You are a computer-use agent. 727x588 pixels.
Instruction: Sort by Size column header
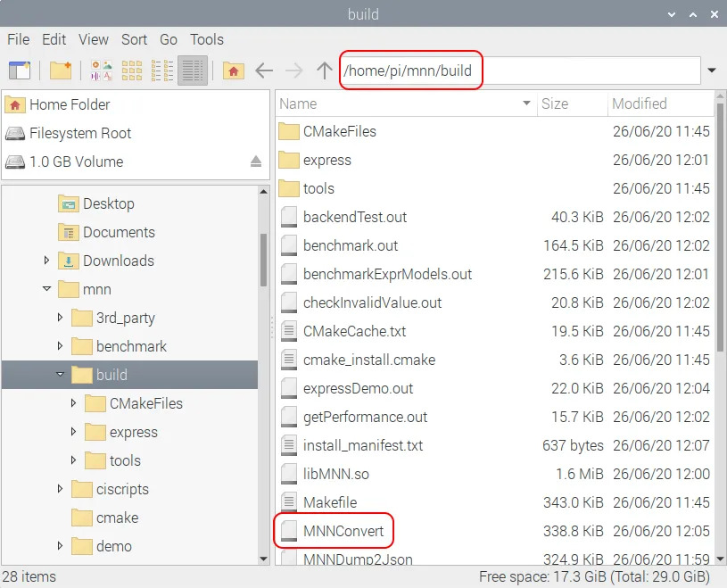[x=572, y=104]
